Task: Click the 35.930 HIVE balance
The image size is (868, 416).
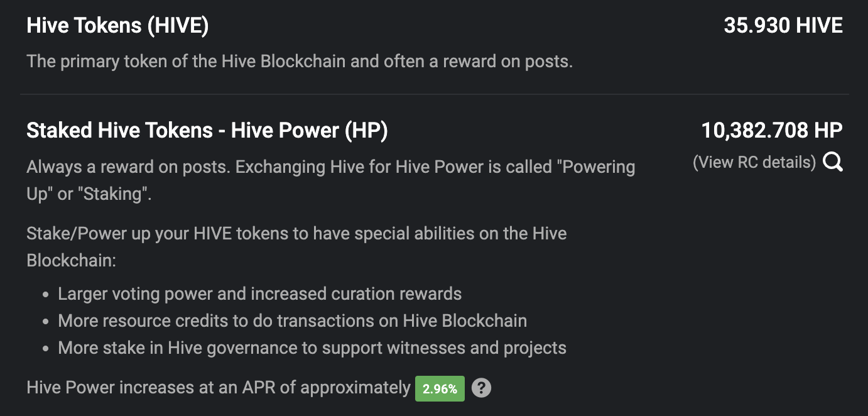Action: coord(783,26)
